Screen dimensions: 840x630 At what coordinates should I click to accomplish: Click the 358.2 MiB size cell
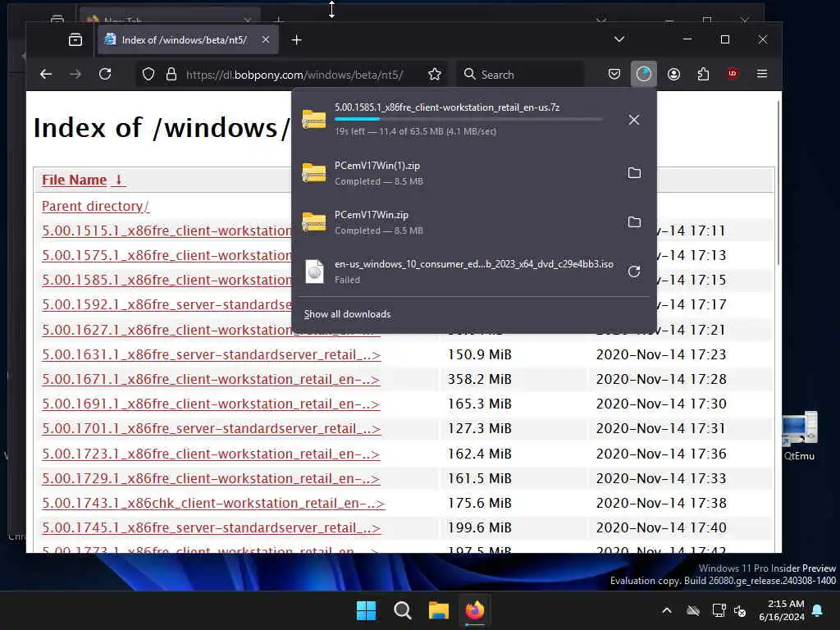(479, 379)
